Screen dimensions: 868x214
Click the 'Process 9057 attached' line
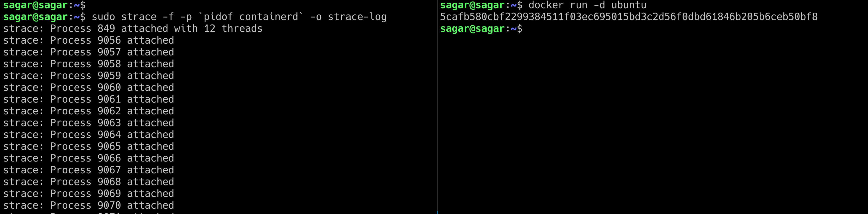coord(89,52)
